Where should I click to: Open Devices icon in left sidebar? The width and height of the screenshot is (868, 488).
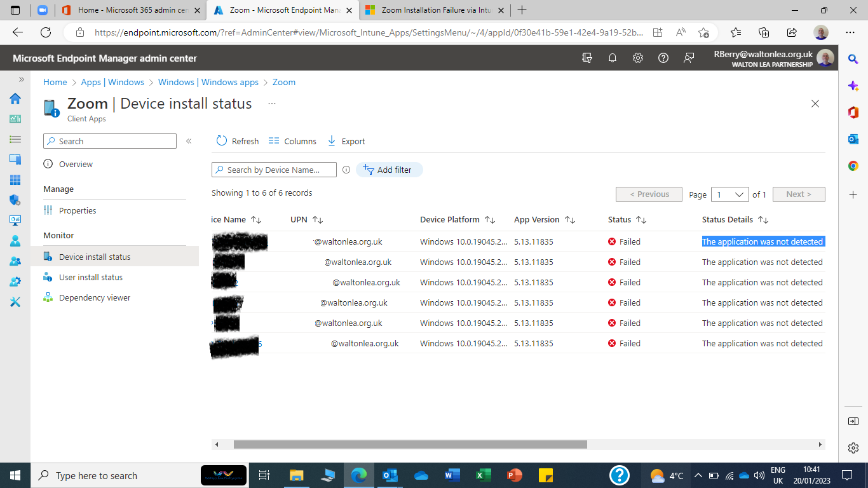coord(15,159)
